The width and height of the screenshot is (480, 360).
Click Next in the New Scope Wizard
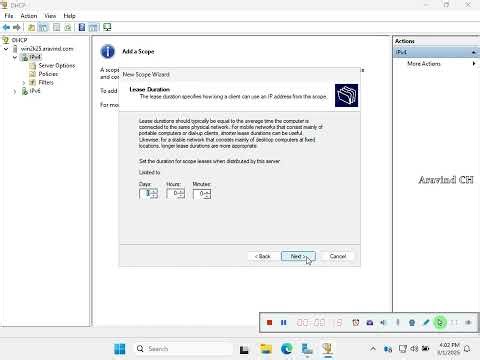[x=298, y=256]
